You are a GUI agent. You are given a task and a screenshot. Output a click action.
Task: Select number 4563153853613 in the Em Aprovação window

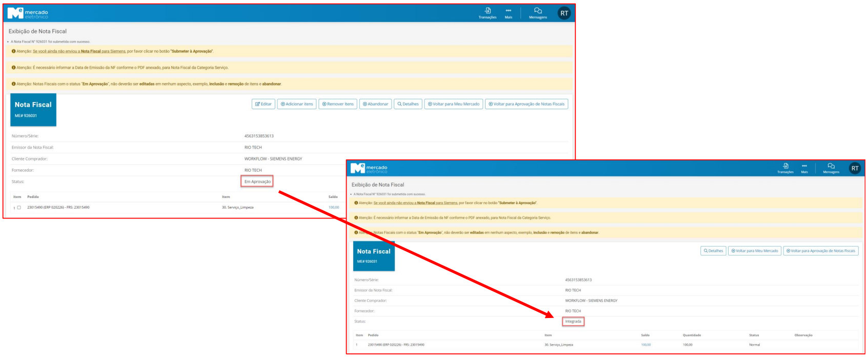click(259, 136)
